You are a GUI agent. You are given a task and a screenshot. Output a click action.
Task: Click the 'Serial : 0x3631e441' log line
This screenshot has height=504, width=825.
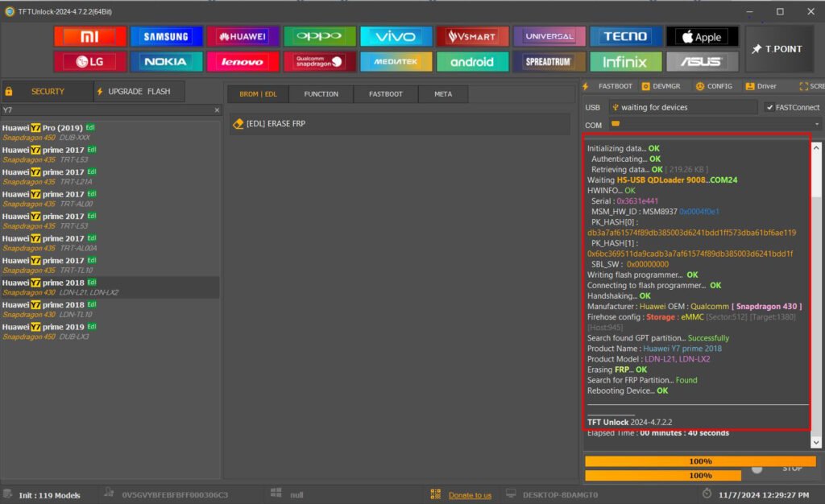pyautogui.click(x=624, y=200)
